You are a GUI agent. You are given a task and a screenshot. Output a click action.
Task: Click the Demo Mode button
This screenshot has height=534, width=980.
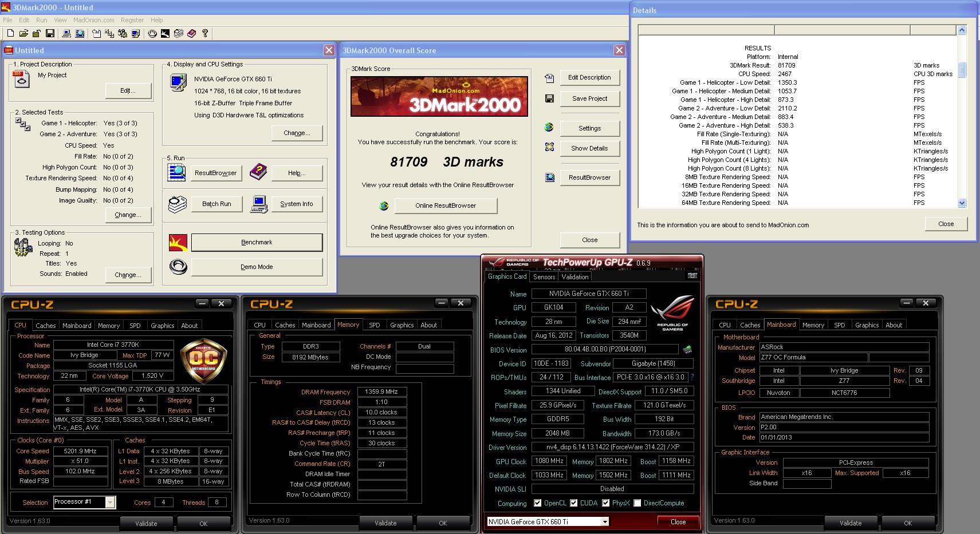(257, 267)
